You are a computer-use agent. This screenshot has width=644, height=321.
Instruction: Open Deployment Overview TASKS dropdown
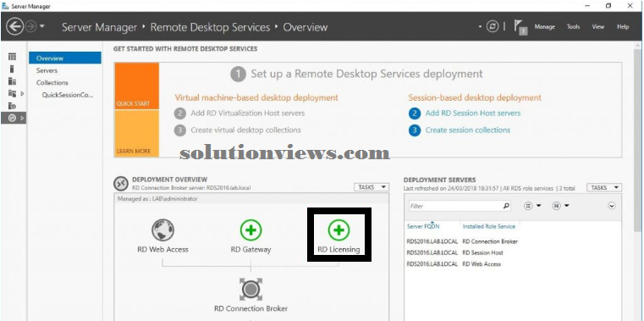371,187
